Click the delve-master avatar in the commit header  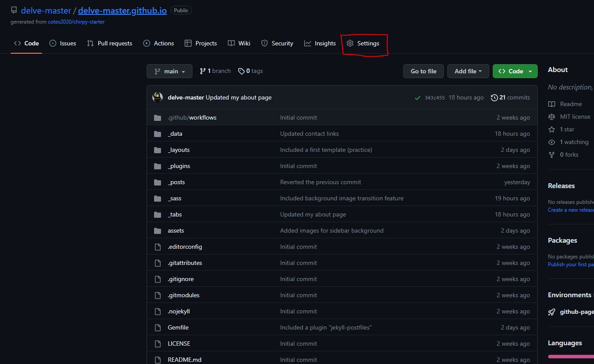158,97
